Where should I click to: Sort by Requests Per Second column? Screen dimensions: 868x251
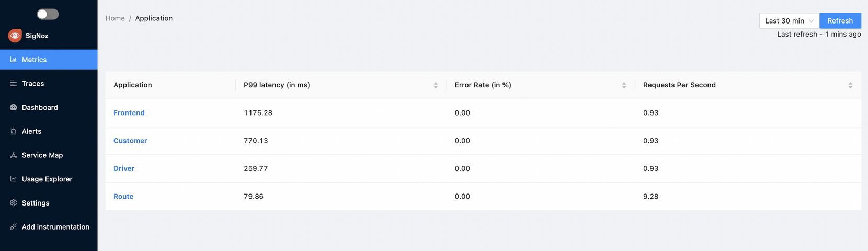coord(850,85)
